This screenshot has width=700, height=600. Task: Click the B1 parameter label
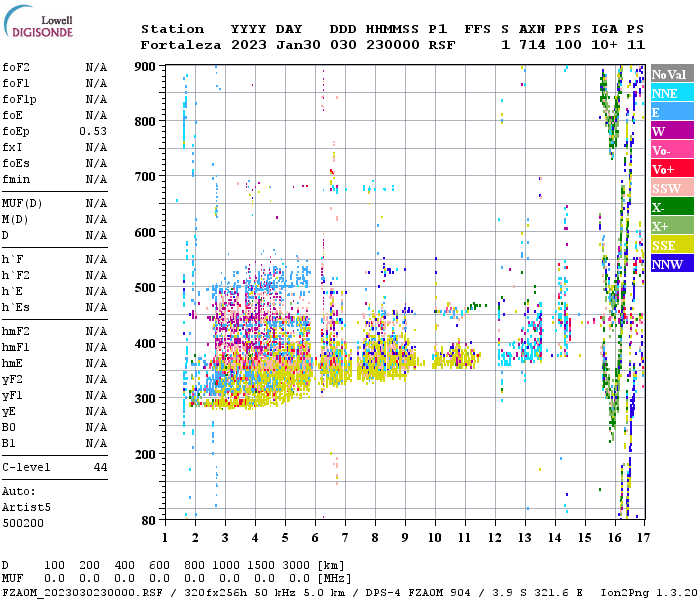coord(9,443)
